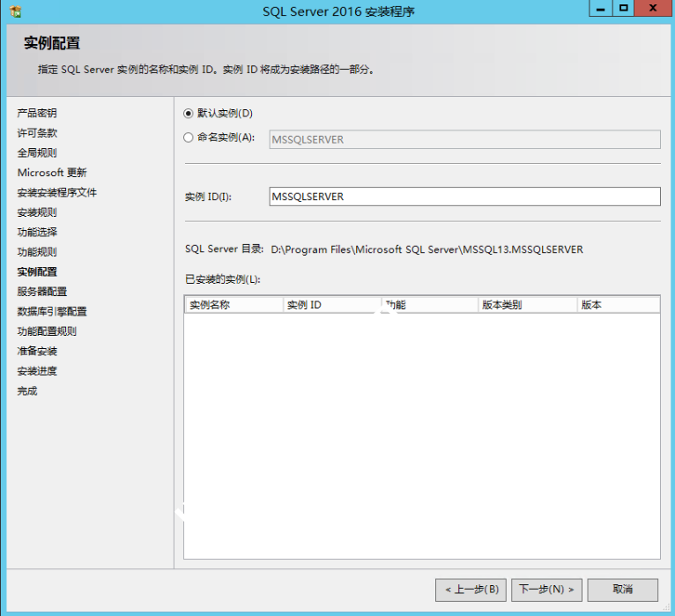The width and height of the screenshot is (675, 616).
Task: Click the Microsoft 更新 step in sidebar
Action: (x=52, y=173)
